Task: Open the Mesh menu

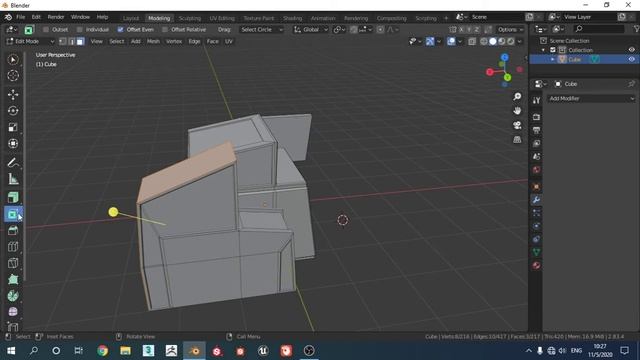Action: pyautogui.click(x=153, y=41)
